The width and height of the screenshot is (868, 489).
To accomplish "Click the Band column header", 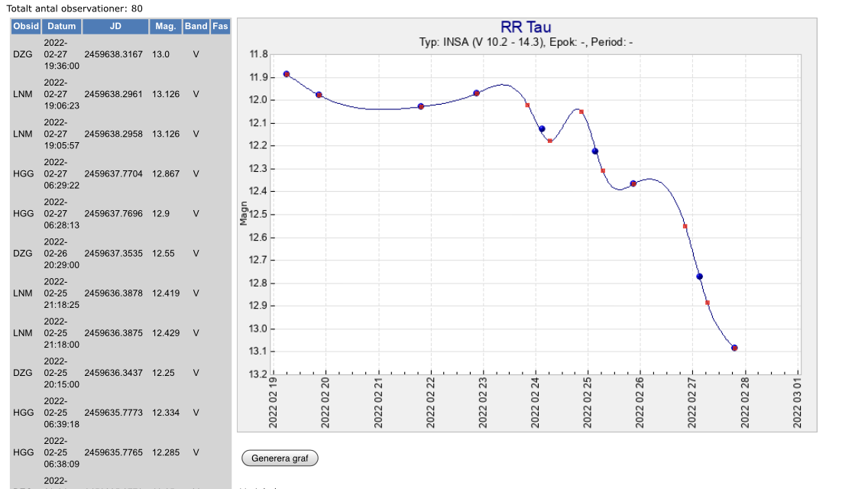I will 196,26.
